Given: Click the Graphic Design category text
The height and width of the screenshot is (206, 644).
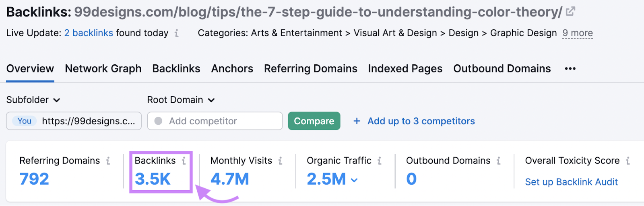Looking at the screenshot, I should click(523, 33).
